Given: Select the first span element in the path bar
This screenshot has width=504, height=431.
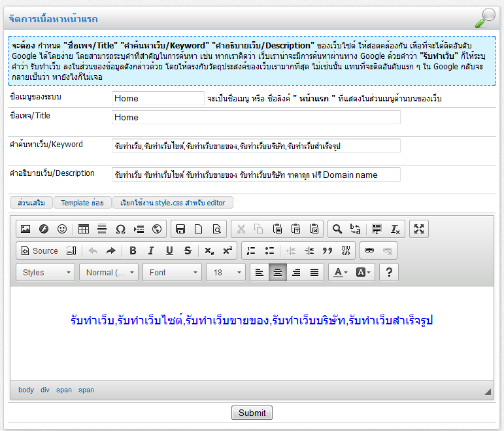Looking at the screenshot, I should point(64,390).
